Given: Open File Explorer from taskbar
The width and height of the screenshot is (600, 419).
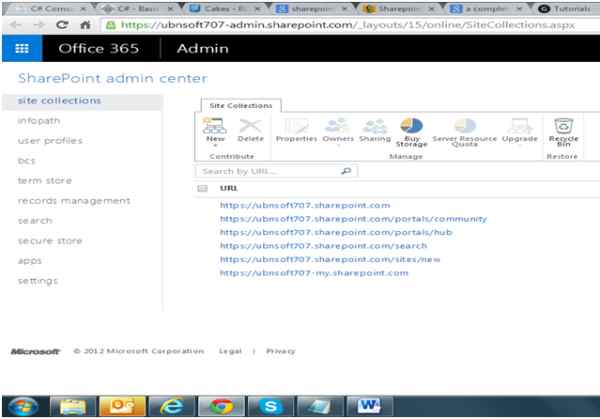Looking at the screenshot, I should pos(73,406).
